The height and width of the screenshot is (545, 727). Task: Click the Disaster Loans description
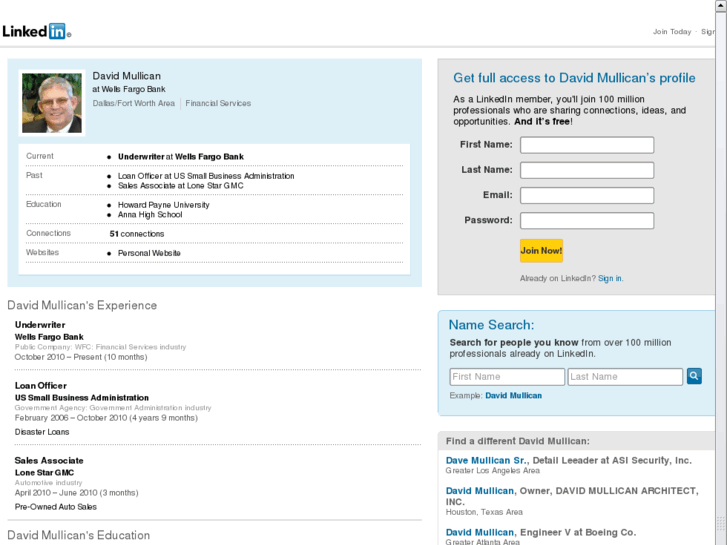pyautogui.click(x=42, y=432)
